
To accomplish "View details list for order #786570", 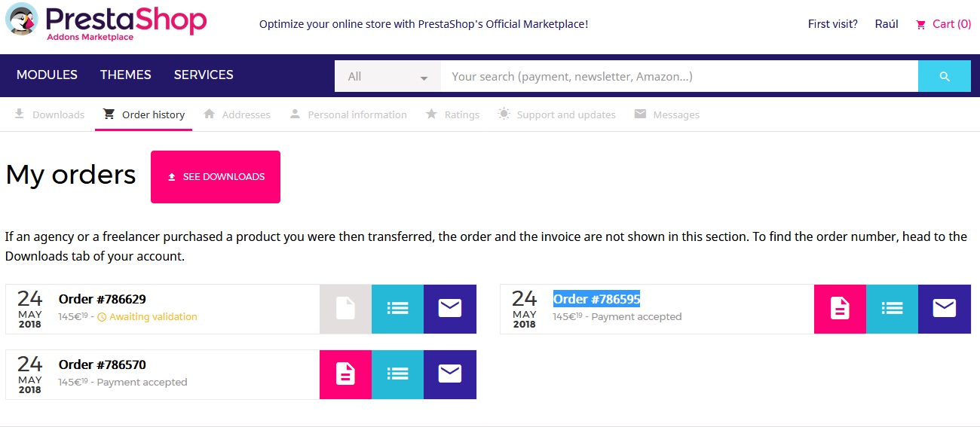I will tap(397, 374).
